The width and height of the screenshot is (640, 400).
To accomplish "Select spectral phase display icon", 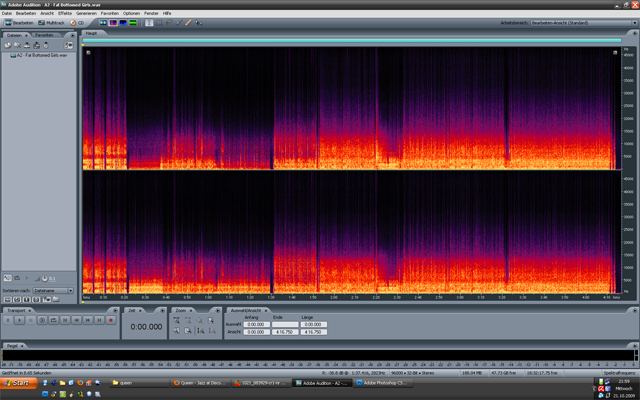I will click(133, 23).
